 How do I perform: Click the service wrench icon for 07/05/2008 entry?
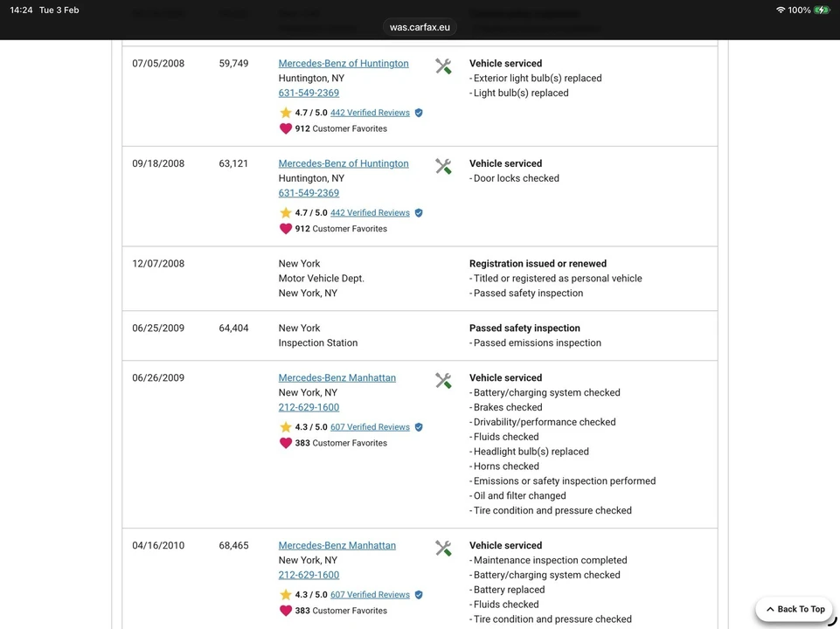443,66
